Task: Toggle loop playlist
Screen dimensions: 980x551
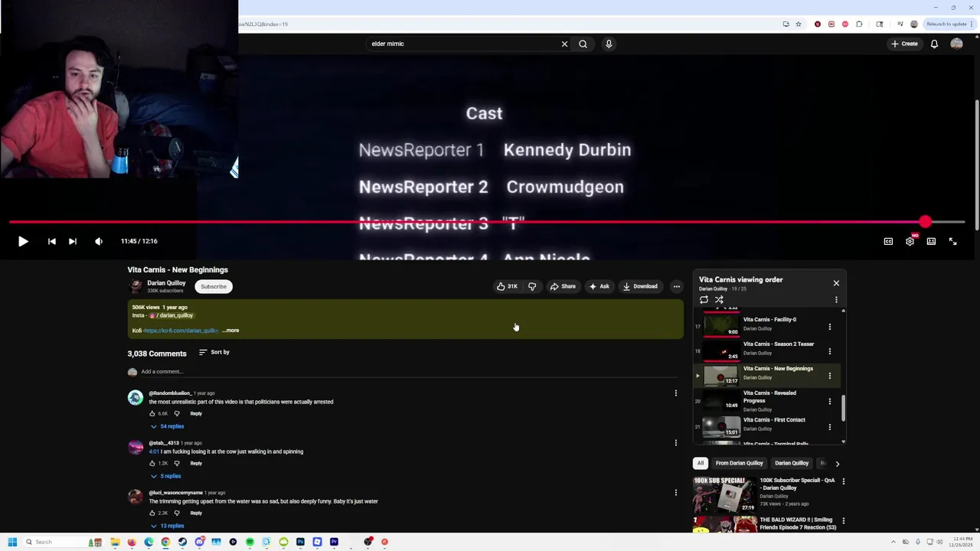Action: (x=704, y=300)
